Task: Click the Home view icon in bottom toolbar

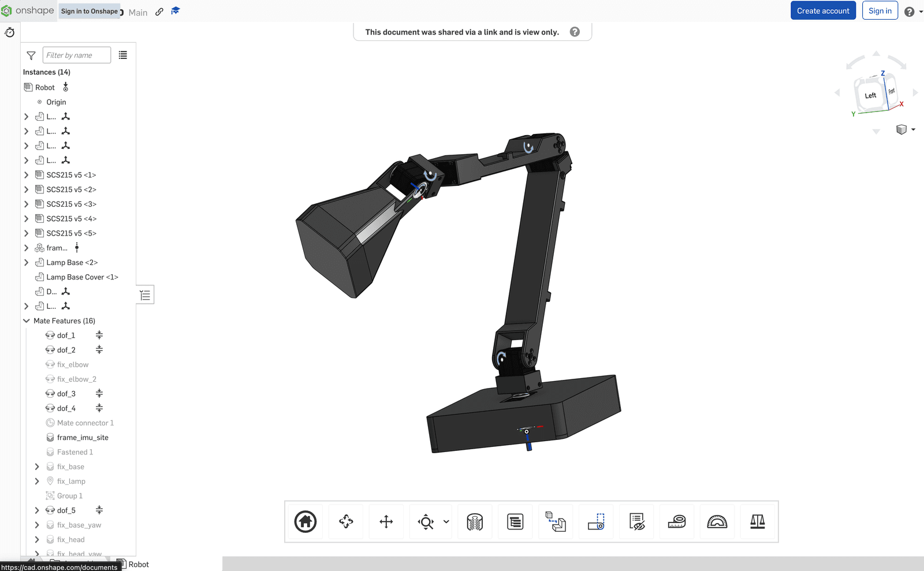Action: tap(305, 522)
